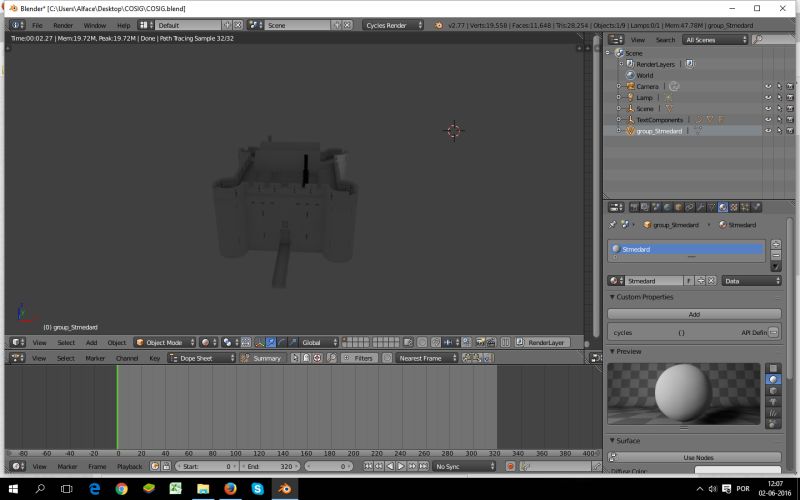Toggle selectability arrow for Camera

(x=779, y=86)
